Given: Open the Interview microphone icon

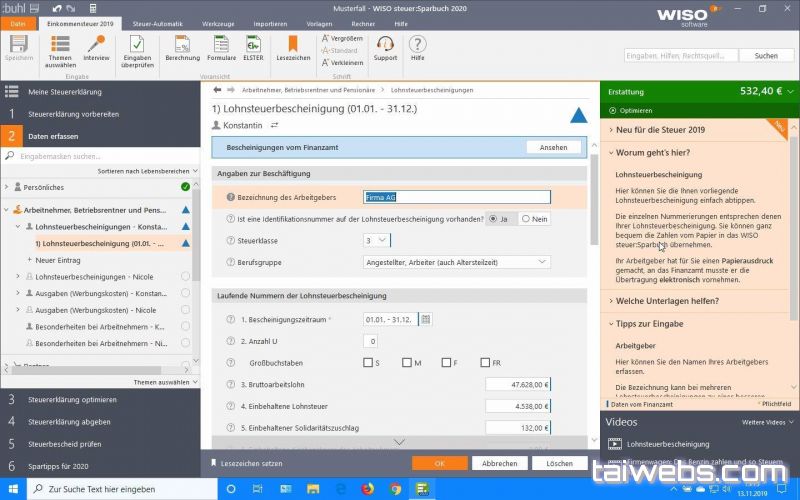Looking at the screenshot, I should click(96, 44).
